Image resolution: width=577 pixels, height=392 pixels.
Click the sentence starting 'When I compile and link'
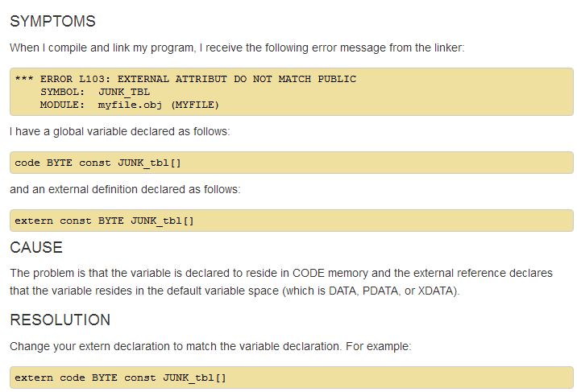pyautogui.click(x=237, y=47)
